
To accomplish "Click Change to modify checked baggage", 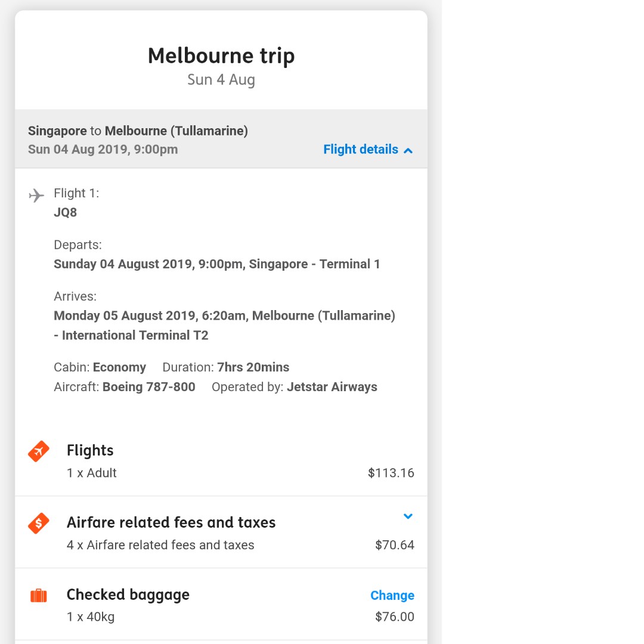I will click(392, 596).
